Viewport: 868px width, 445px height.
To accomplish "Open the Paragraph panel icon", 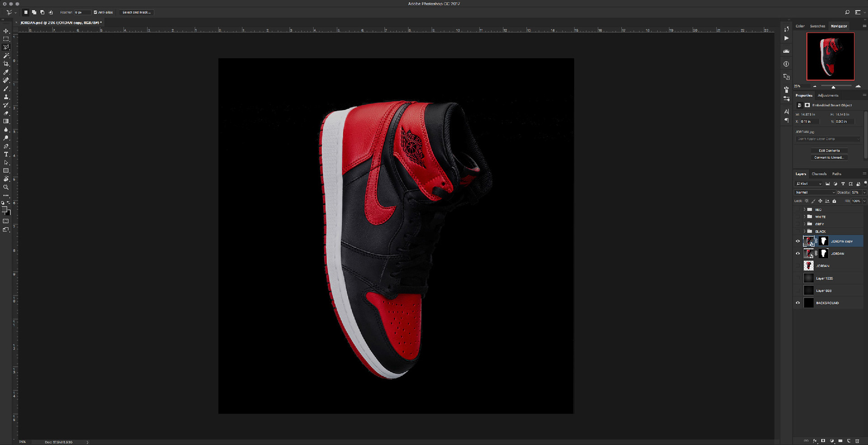I will (x=786, y=120).
